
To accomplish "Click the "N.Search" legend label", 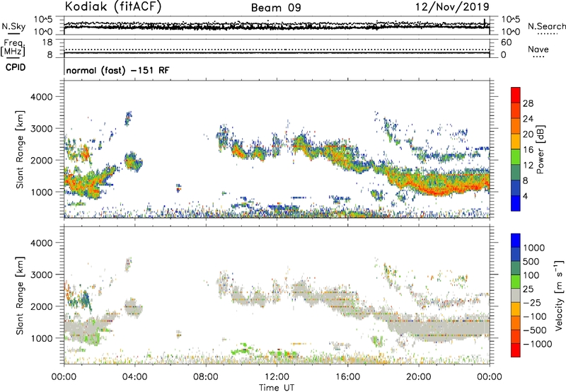I will coord(546,26).
